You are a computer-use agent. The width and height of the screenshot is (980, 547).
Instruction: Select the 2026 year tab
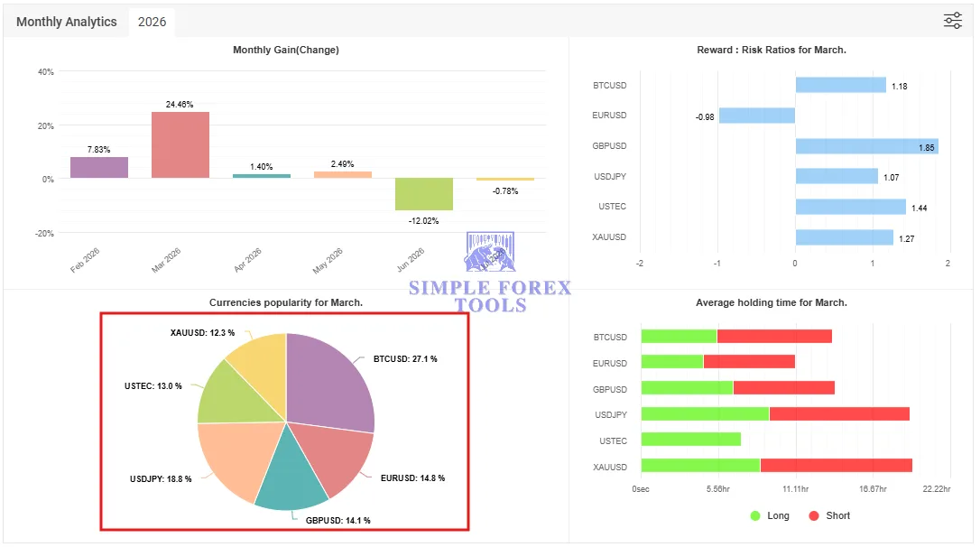(152, 22)
